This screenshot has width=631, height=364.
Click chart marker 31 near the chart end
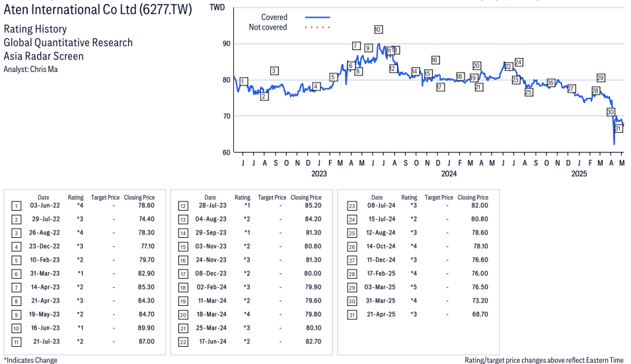(x=618, y=128)
